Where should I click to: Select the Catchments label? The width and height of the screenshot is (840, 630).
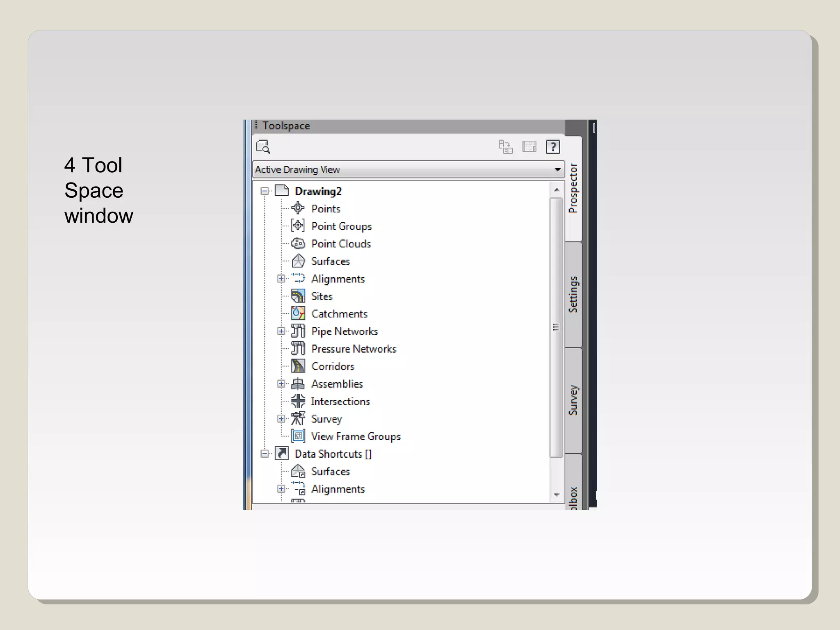(340, 314)
